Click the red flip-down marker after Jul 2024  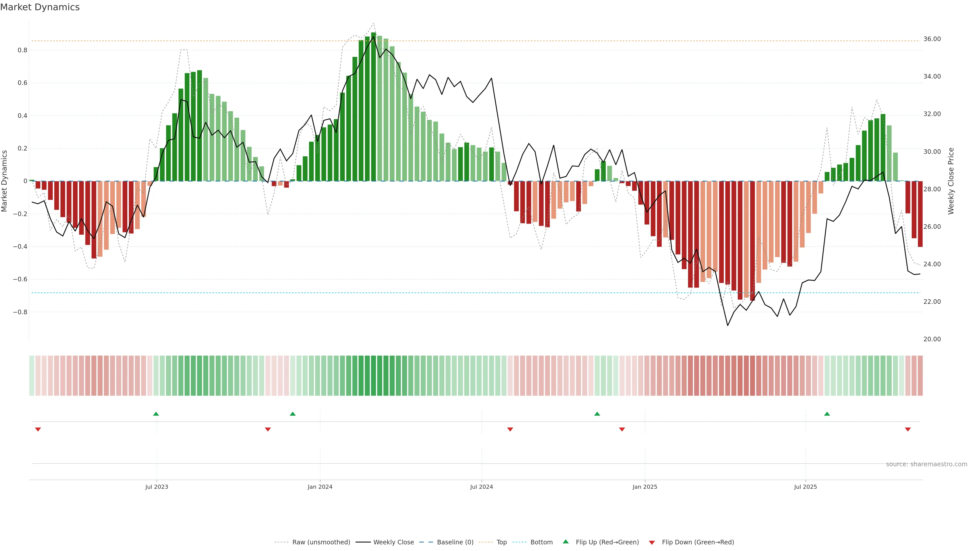[510, 429]
